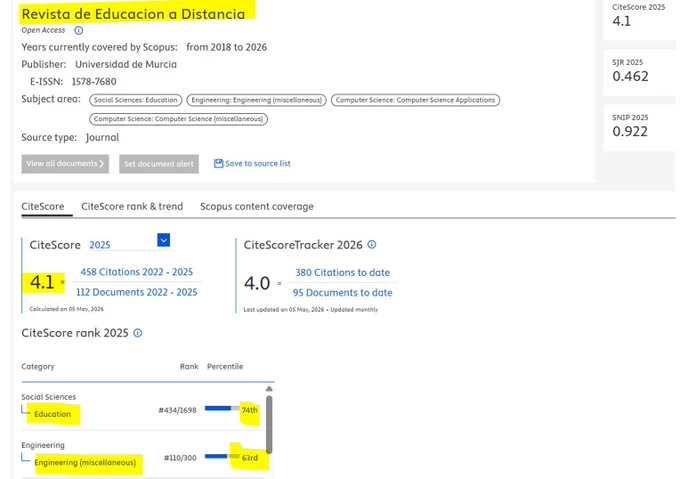The height and width of the screenshot is (479, 680).
Task: Click the Save to source list link
Action: 258,163
